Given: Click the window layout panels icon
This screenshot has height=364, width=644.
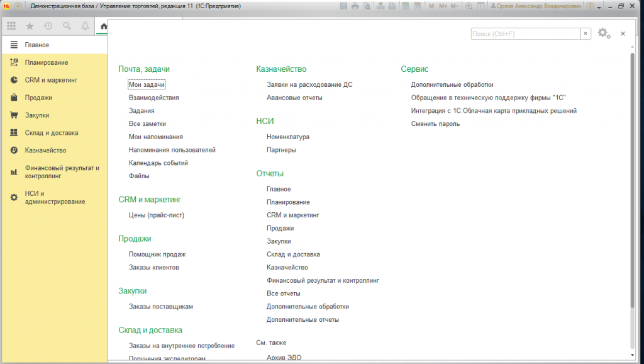Looking at the screenshot, I should (480, 6).
